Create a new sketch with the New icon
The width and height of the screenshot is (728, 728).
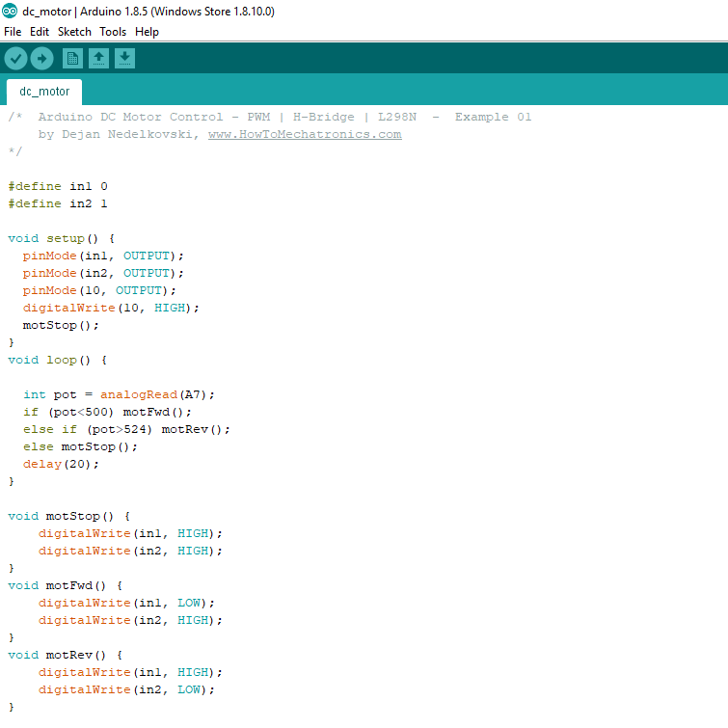click(x=72, y=59)
